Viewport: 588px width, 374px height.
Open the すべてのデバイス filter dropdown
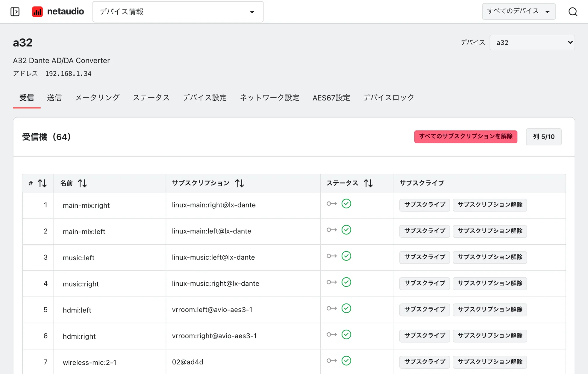point(519,11)
